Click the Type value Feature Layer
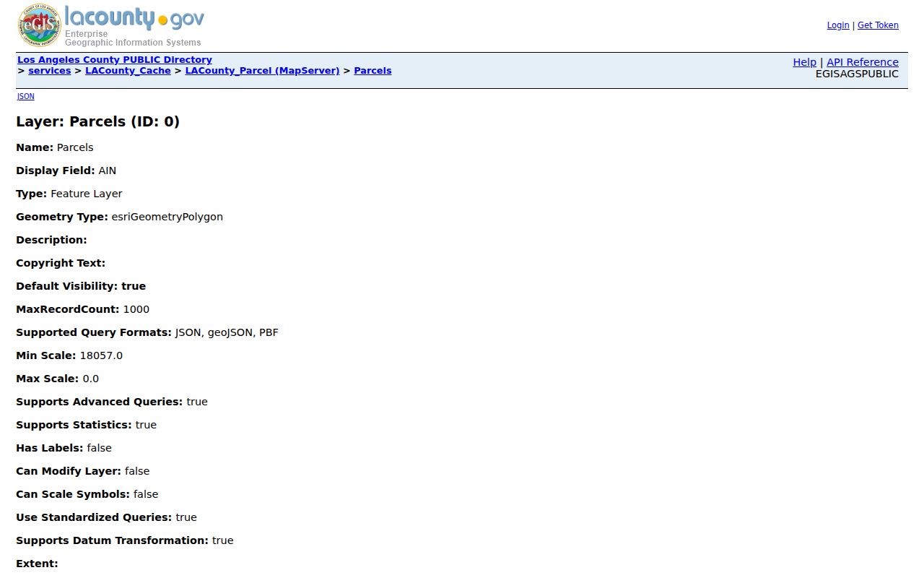The image size is (924, 578). 87,194
